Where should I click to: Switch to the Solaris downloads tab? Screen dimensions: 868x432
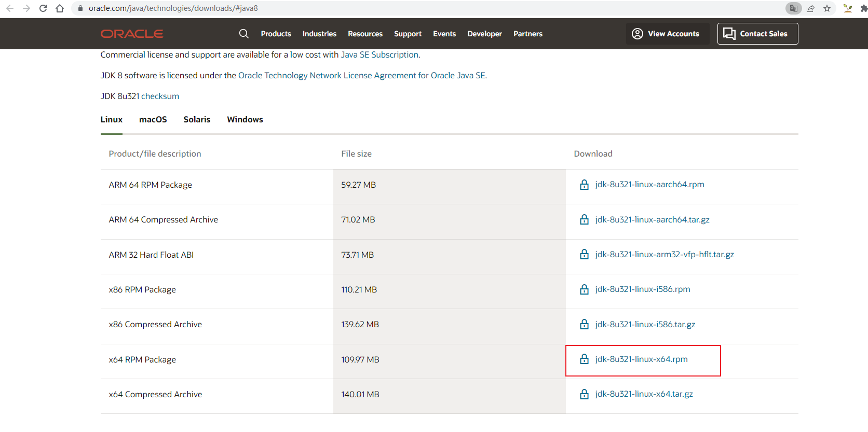[197, 119]
